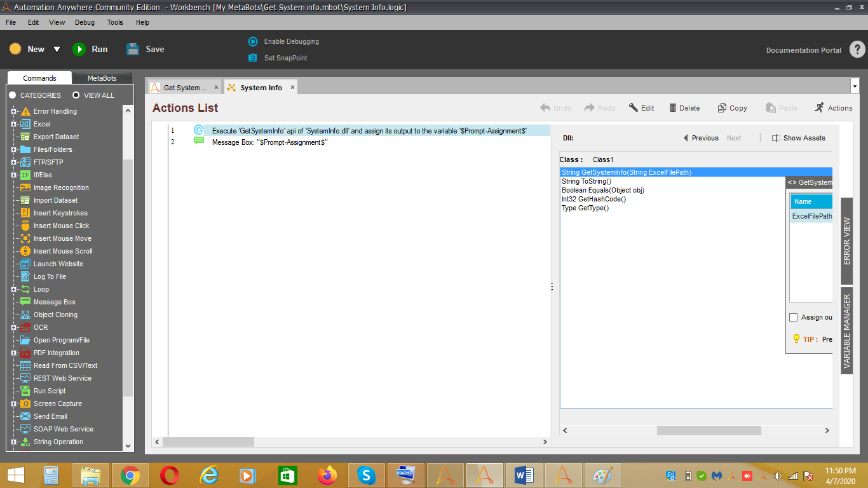Expand the Files/Folders tree node

(x=13, y=149)
